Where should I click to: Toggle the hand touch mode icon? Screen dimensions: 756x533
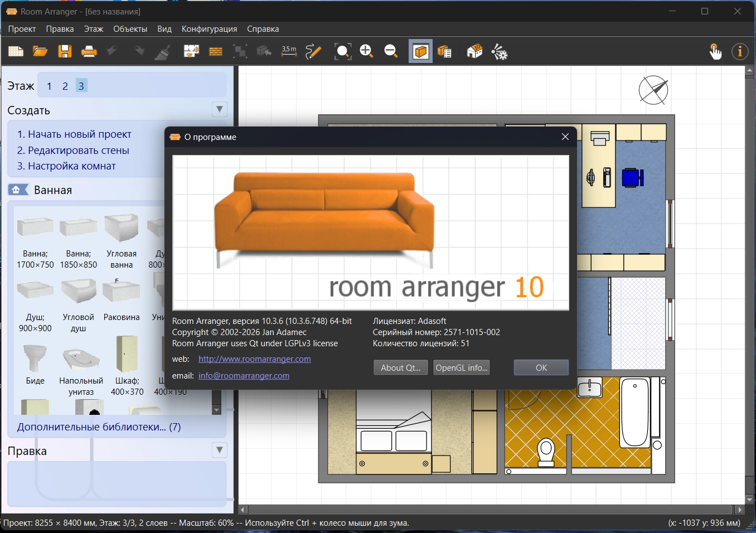(x=715, y=52)
